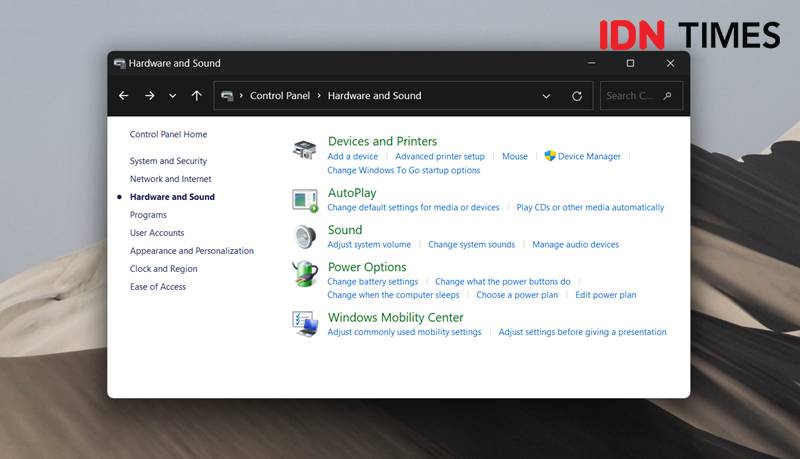Open Control Panel Home
Viewport: 800px width, 459px height.
(168, 134)
